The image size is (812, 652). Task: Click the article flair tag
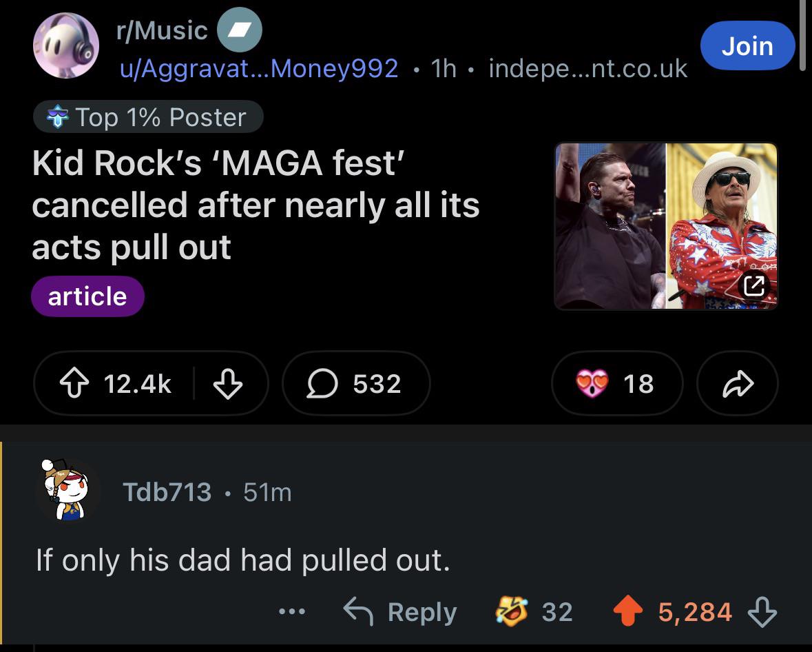click(x=87, y=296)
